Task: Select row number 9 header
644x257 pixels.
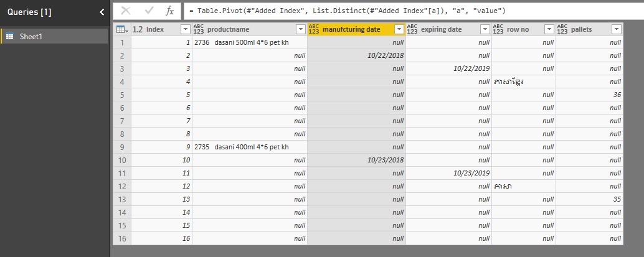Action: pyautogui.click(x=122, y=147)
